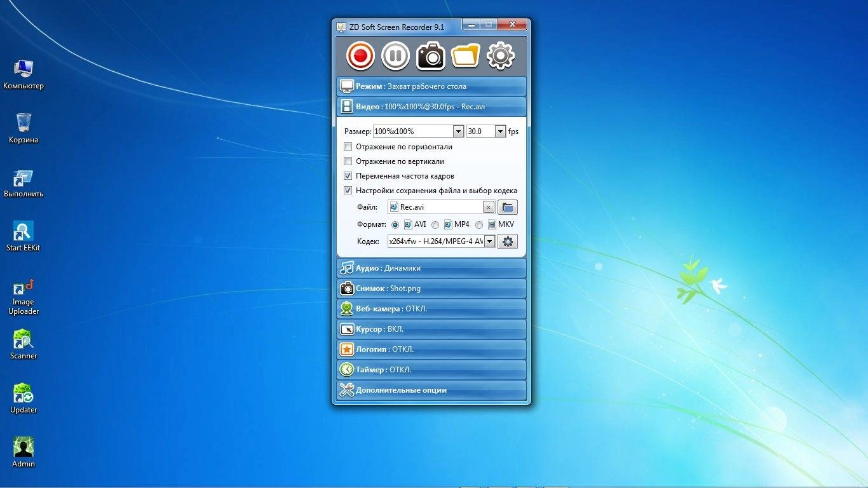Enable Отражение по вертикали checkbox

(348, 161)
